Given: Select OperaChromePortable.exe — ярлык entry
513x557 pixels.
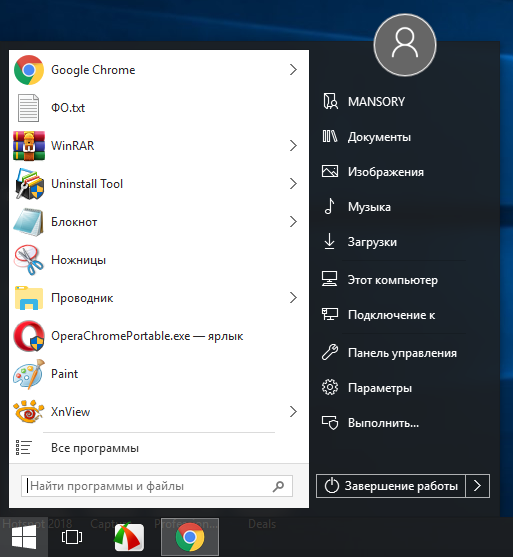Looking at the screenshot, I should coord(159,336).
